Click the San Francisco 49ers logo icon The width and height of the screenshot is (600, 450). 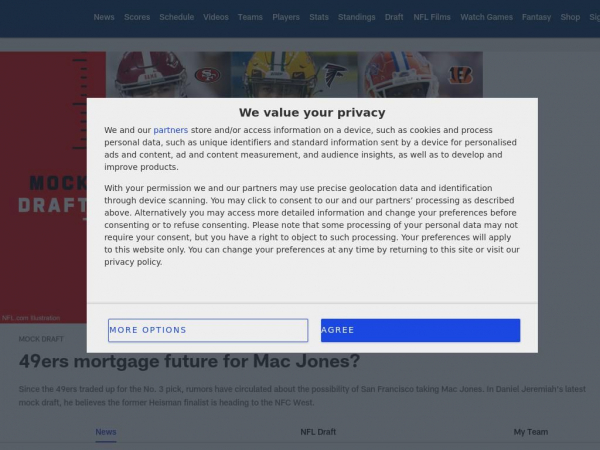click(x=207, y=75)
